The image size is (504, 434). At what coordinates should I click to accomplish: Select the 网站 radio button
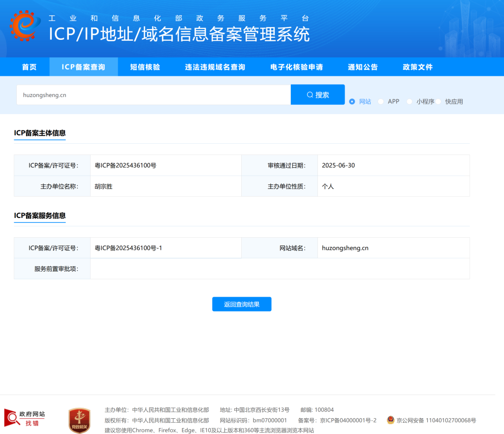tap(352, 101)
